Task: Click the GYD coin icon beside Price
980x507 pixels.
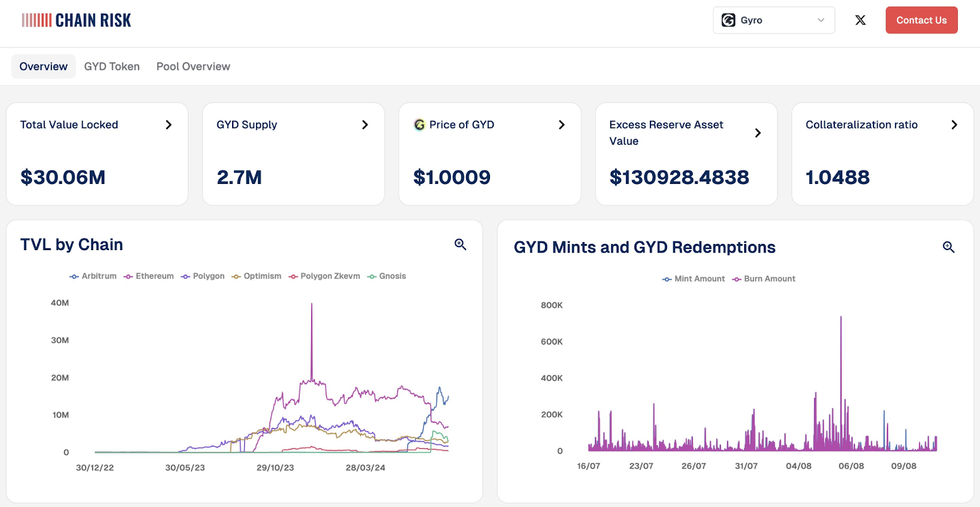Action: [420, 124]
